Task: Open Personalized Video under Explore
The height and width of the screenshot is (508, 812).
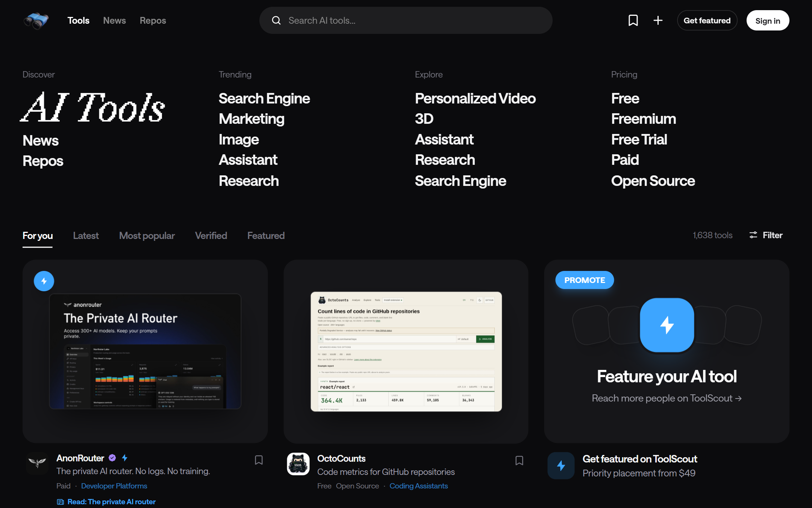Action: 475,99
